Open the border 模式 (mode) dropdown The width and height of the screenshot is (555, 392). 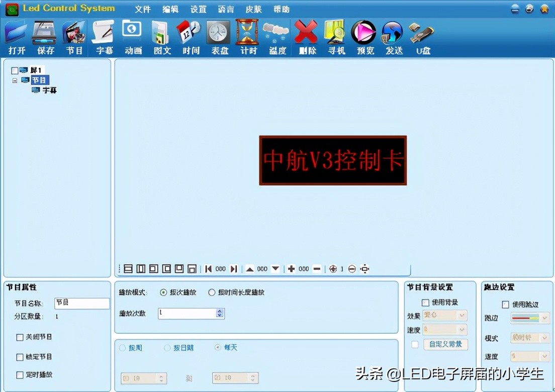click(x=530, y=338)
